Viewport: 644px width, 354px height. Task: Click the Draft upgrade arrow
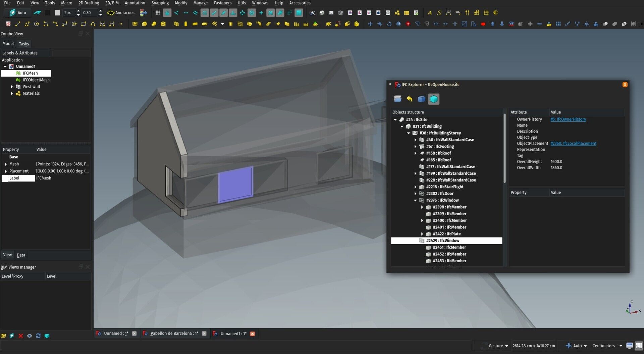(x=492, y=24)
